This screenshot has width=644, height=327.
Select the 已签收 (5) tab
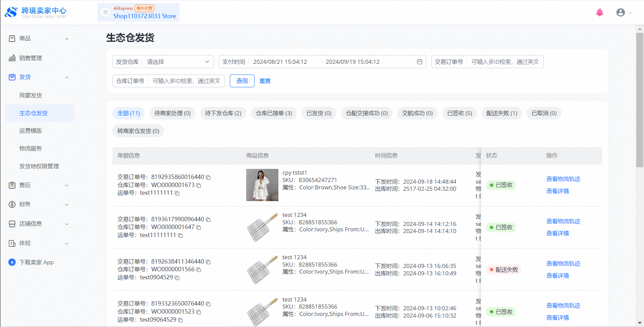460,113
